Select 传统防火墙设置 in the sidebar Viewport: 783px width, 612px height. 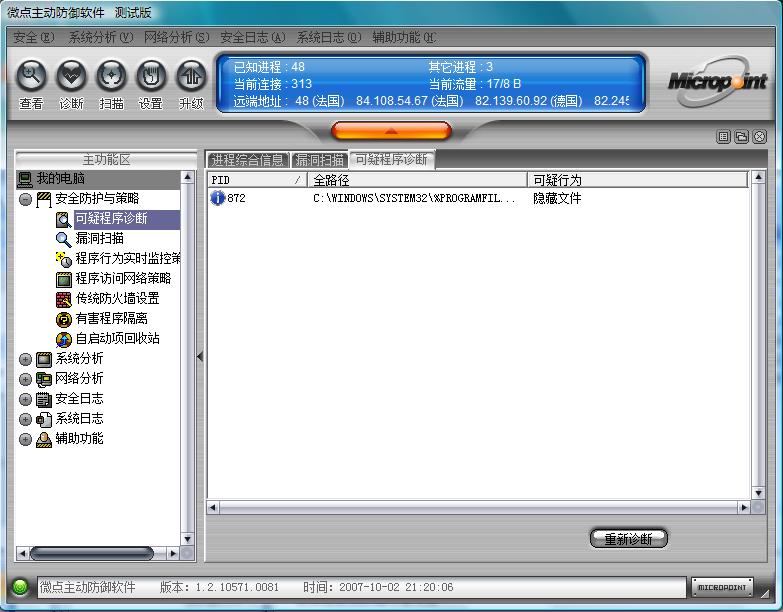[x=117, y=299]
